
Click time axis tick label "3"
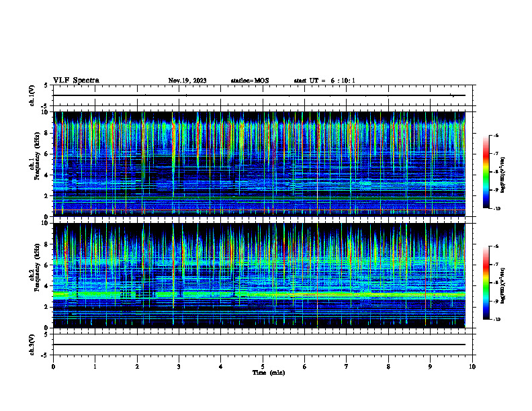(x=179, y=367)
